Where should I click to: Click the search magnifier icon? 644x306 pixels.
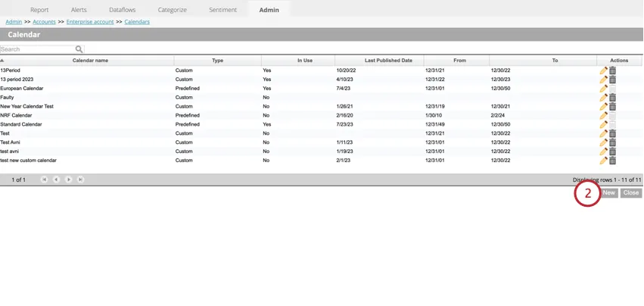(x=79, y=49)
